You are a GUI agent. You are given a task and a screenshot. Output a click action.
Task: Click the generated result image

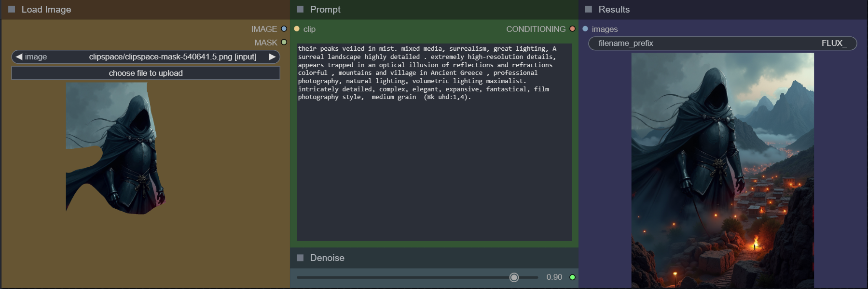pyautogui.click(x=723, y=171)
